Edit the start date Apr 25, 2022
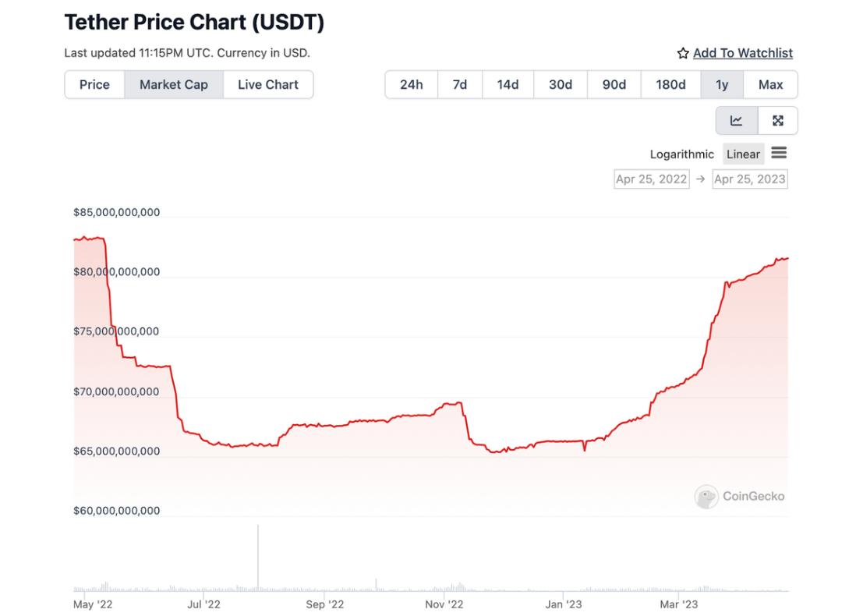 (x=651, y=179)
